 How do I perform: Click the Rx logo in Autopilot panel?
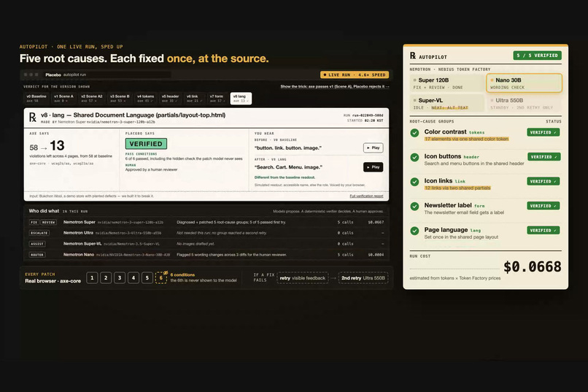click(413, 56)
